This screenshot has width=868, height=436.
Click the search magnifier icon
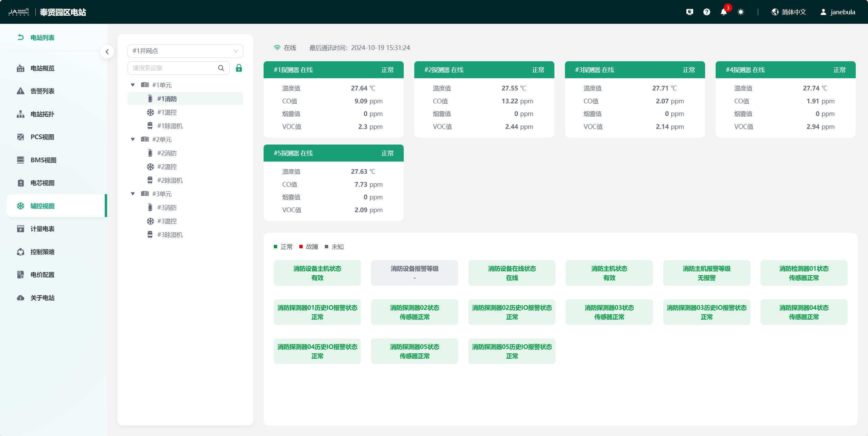221,68
